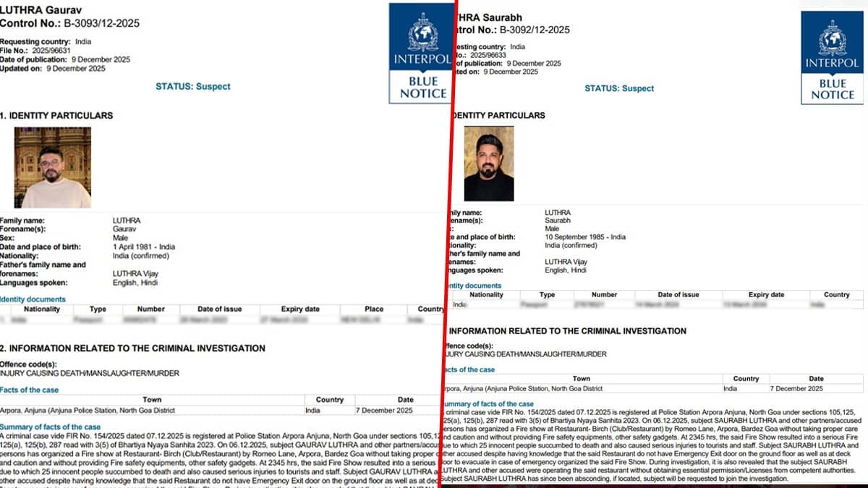Click the INTERPOL Blue Notice logo on left notice

(x=420, y=54)
